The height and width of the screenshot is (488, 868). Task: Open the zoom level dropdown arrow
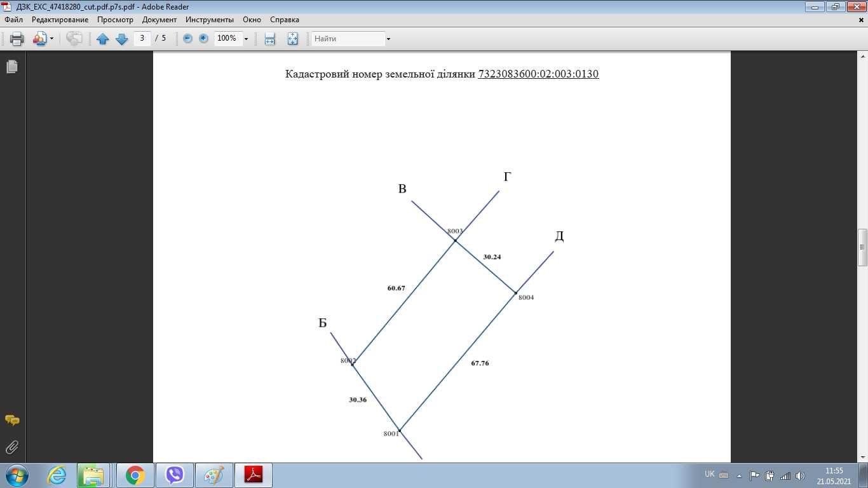247,39
